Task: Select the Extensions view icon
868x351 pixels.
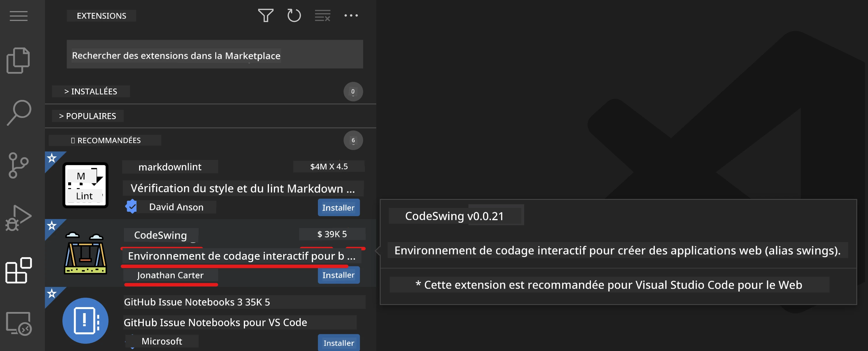Action: click(x=19, y=270)
